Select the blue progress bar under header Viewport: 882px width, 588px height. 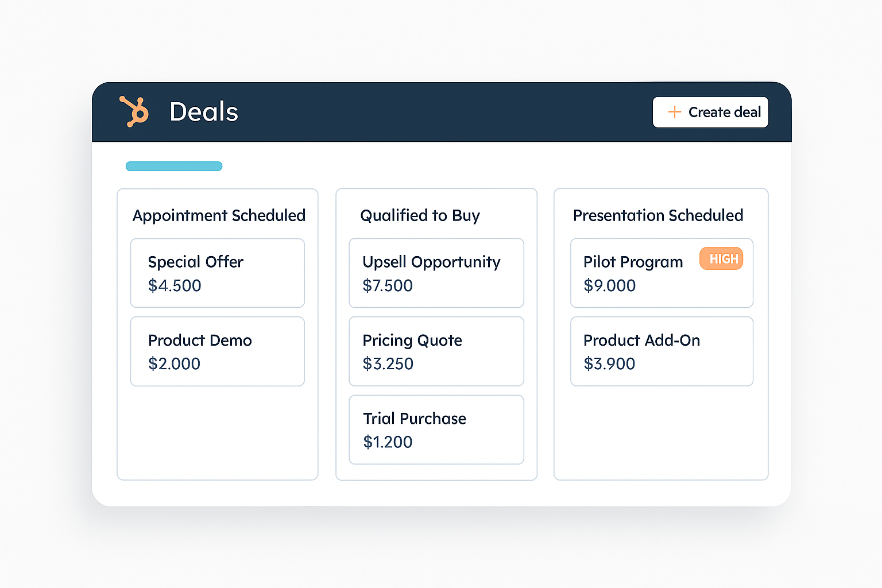174,167
